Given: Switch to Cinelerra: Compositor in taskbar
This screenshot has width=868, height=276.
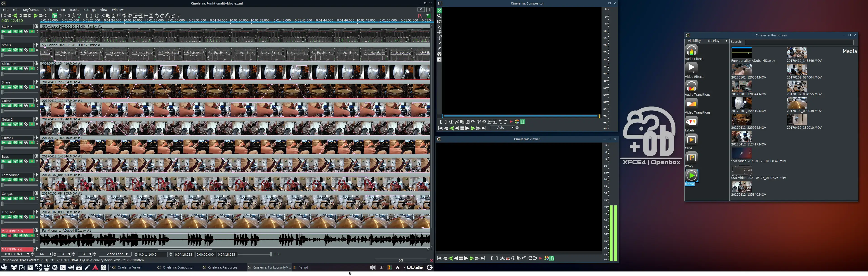Looking at the screenshot, I should 178,268.
